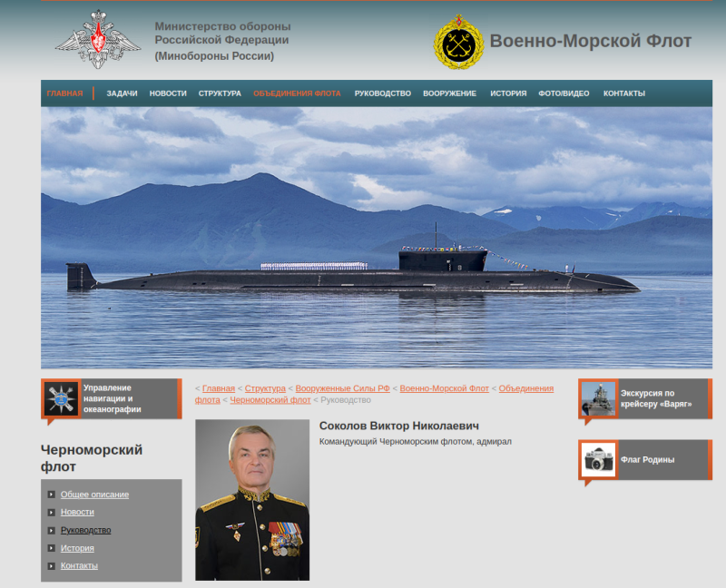The image size is (726, 588).
Task: Follow the Черноморский флот breadcrumb link
Action: 270,399
